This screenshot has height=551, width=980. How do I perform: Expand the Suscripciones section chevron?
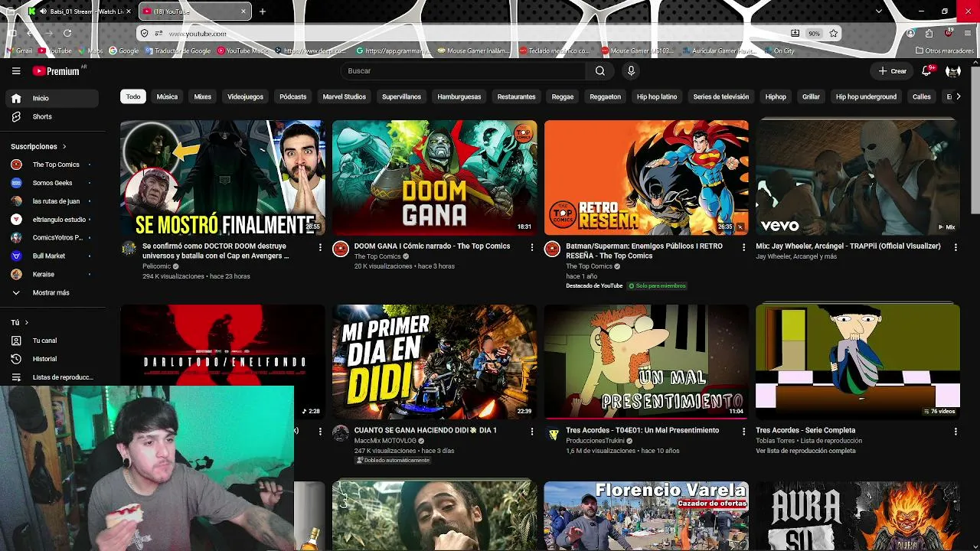click(x=64, y=146)
